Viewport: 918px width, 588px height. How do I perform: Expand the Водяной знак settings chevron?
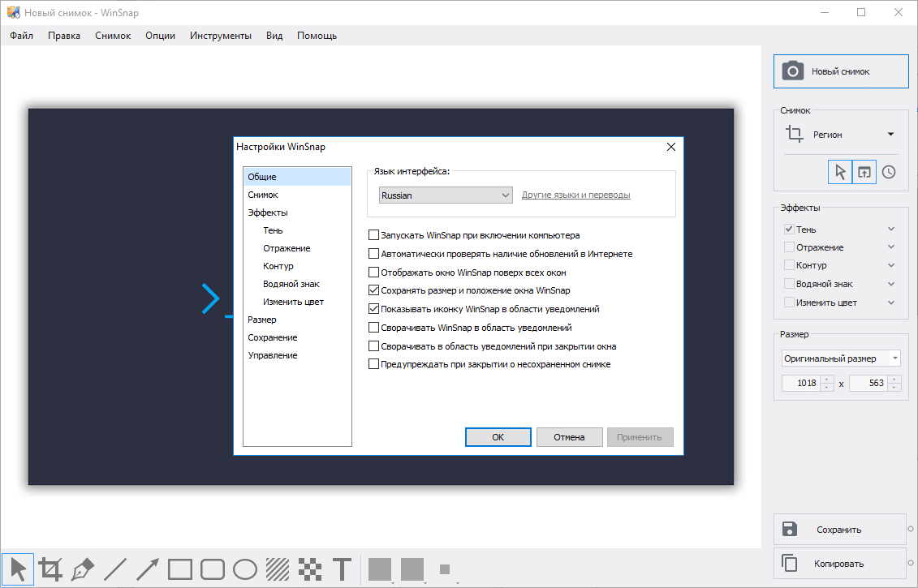[891, 284]
